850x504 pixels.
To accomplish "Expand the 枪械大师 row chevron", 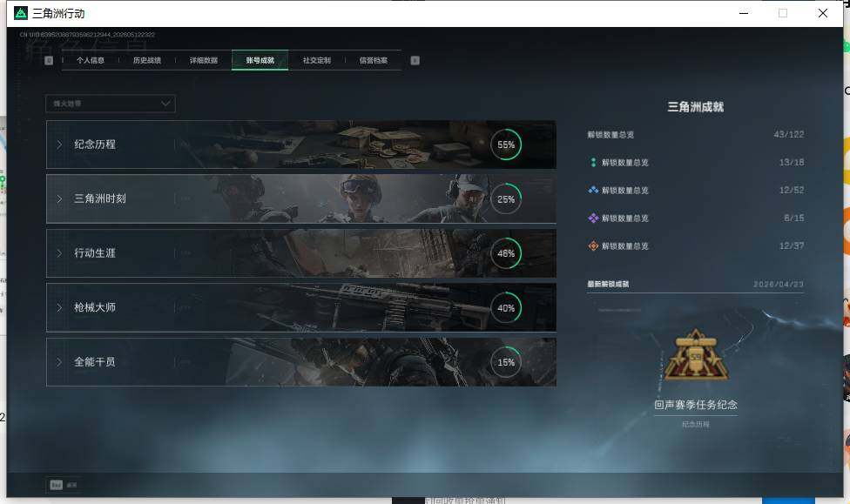I will [59, 307].
